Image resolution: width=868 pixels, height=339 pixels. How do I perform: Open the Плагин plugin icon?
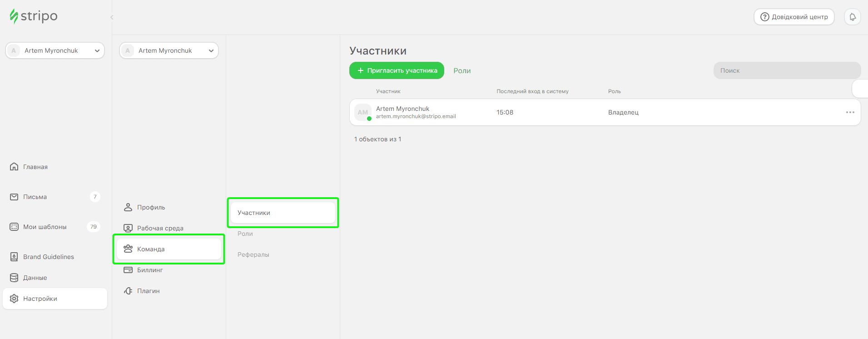(128, 291)
